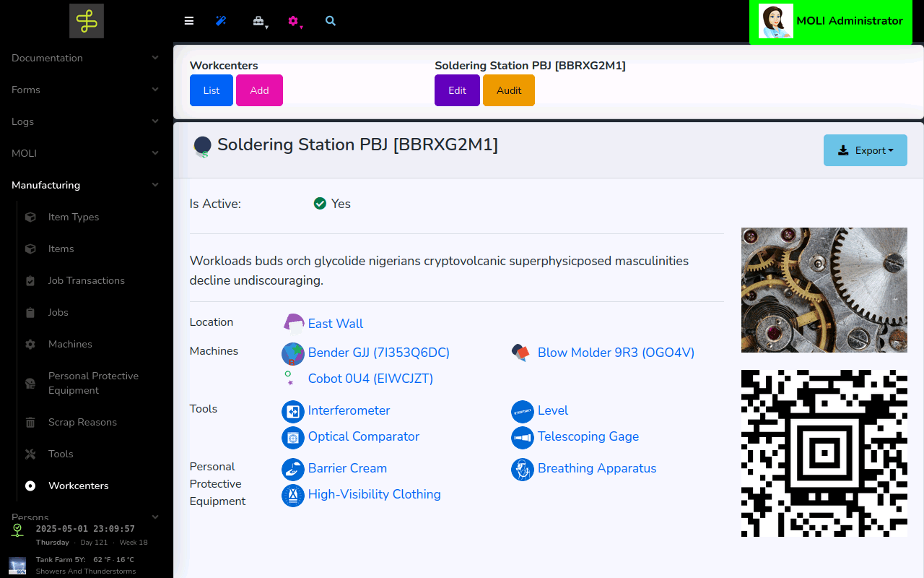
Task: Open the toolbox icon menu
Action: (259, 22)
